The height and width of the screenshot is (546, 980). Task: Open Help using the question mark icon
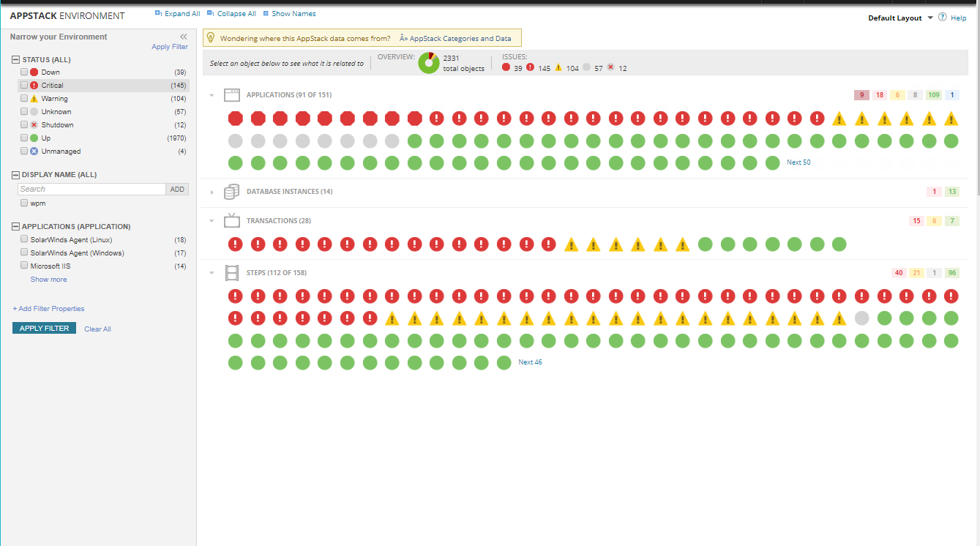click(943, 18)
